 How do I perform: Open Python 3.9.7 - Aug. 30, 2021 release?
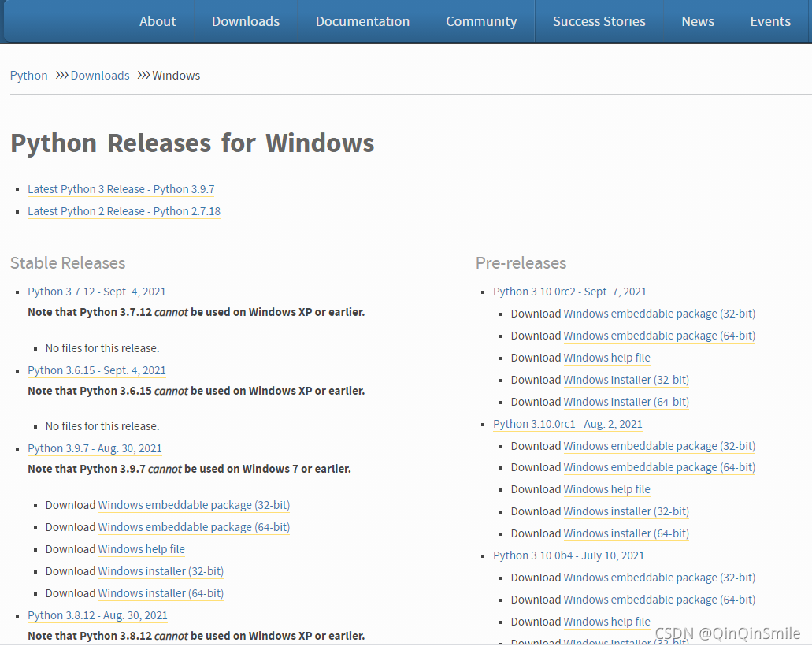95,448
